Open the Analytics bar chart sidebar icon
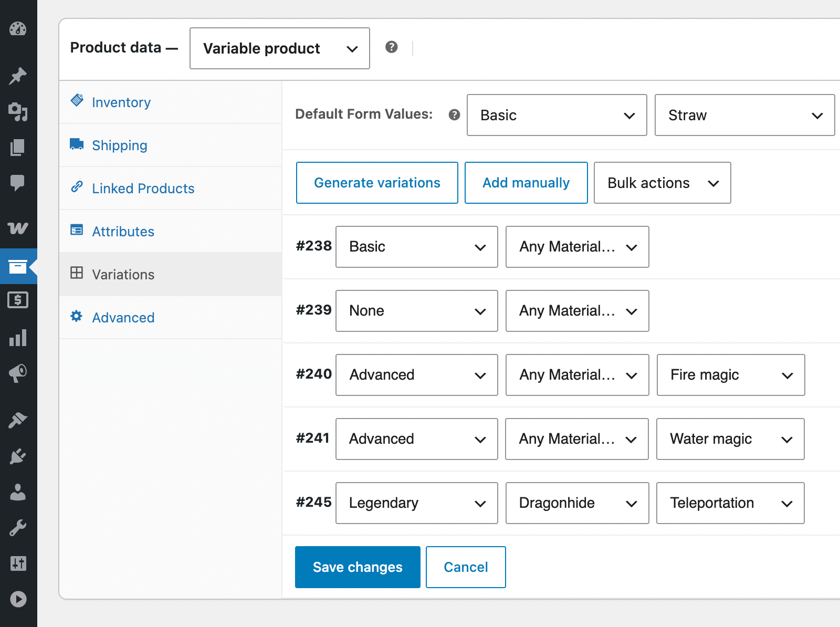The height and width of the screenshot is (627, 840). (18, 338)
